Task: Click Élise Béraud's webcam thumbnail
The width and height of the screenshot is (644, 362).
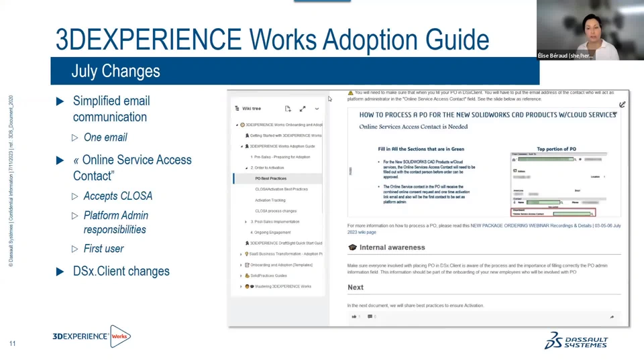Action: [x=590, y=30]
